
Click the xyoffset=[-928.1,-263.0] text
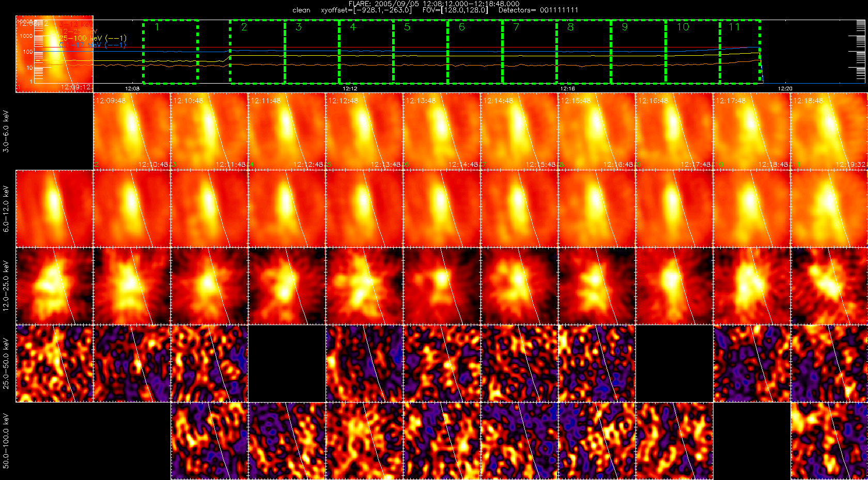pos(366,10)
